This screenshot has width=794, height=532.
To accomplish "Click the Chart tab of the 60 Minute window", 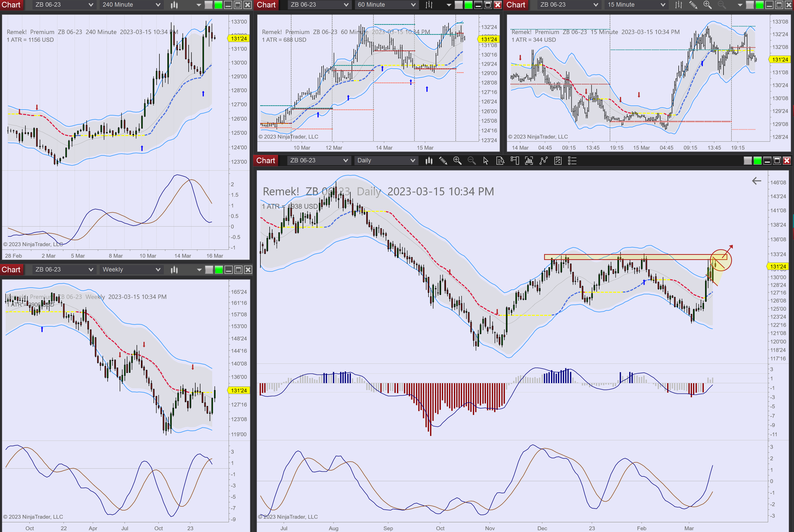I will tap(266, 5).
